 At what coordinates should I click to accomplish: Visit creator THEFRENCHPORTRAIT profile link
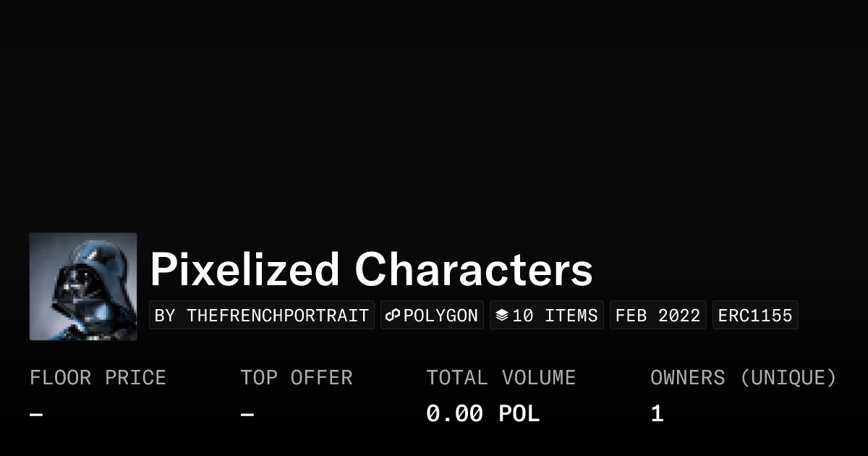262,316
